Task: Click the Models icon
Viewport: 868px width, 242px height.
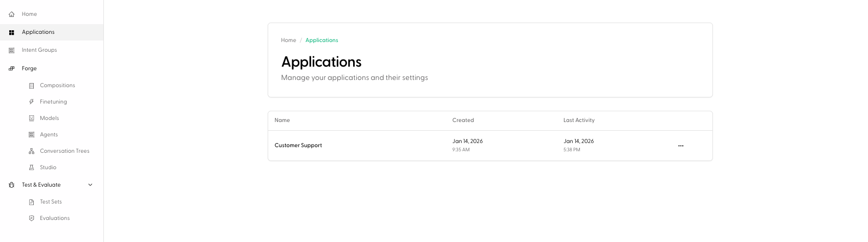Action: 31,118
